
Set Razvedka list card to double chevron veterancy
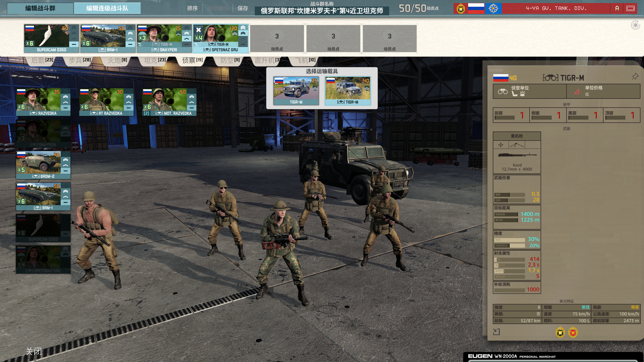pos(65,97)
